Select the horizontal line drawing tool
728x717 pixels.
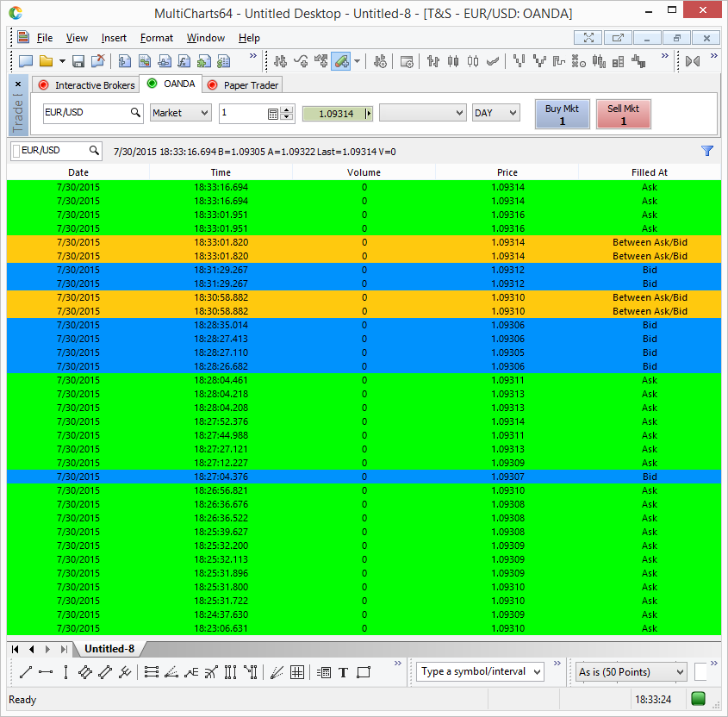click(46, 672)
